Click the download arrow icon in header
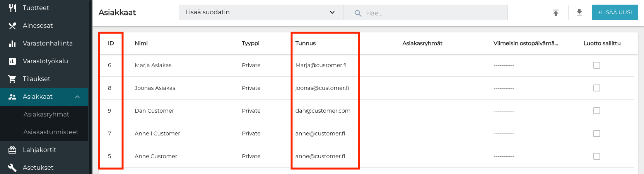Viewport: 644px width, 174px height. 579,12
